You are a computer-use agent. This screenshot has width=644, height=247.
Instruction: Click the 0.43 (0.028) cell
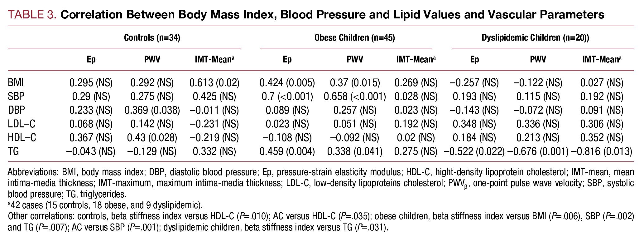click(152, 138)
